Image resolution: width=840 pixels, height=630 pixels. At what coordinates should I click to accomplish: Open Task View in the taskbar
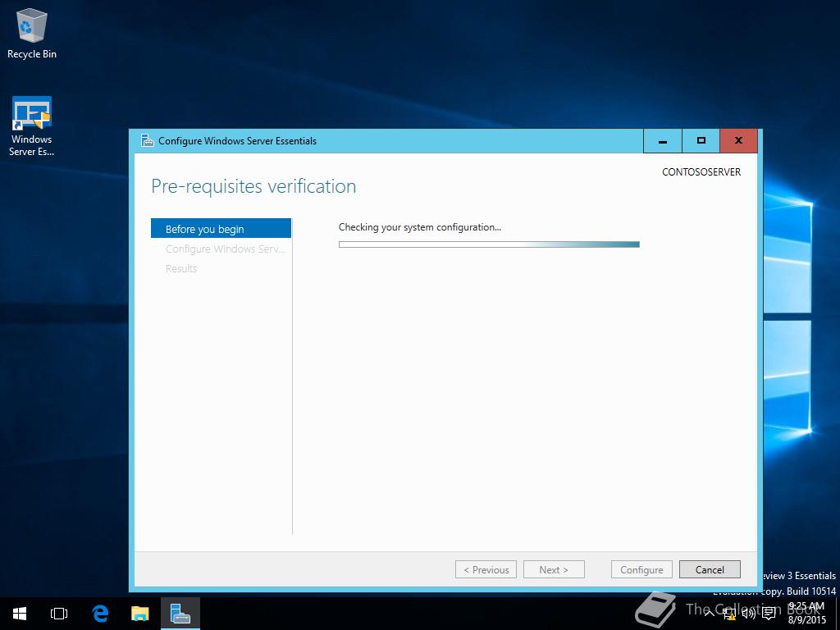click(59, 614)
